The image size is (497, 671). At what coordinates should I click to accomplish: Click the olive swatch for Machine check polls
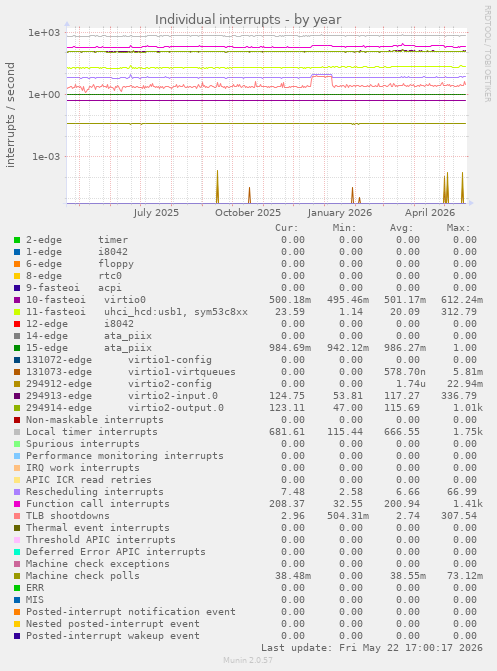[x=17, y=576]
